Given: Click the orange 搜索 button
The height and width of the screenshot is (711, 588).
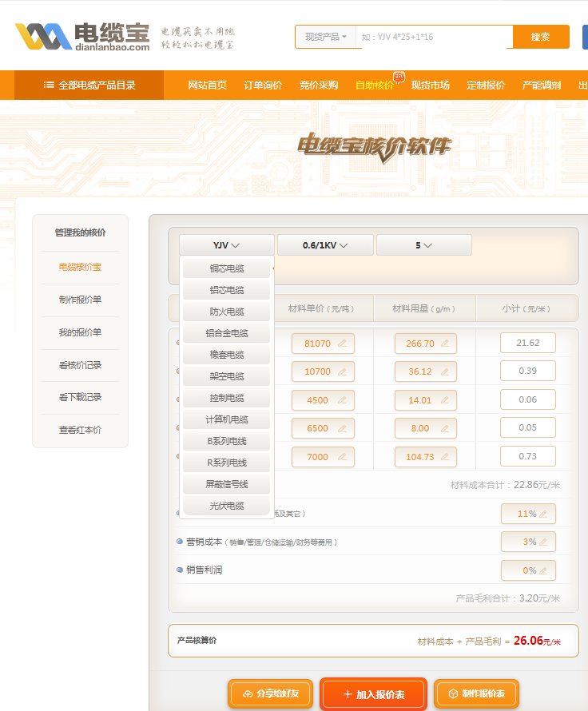Looking at the screenshot, I should click(x=540, y=37).
